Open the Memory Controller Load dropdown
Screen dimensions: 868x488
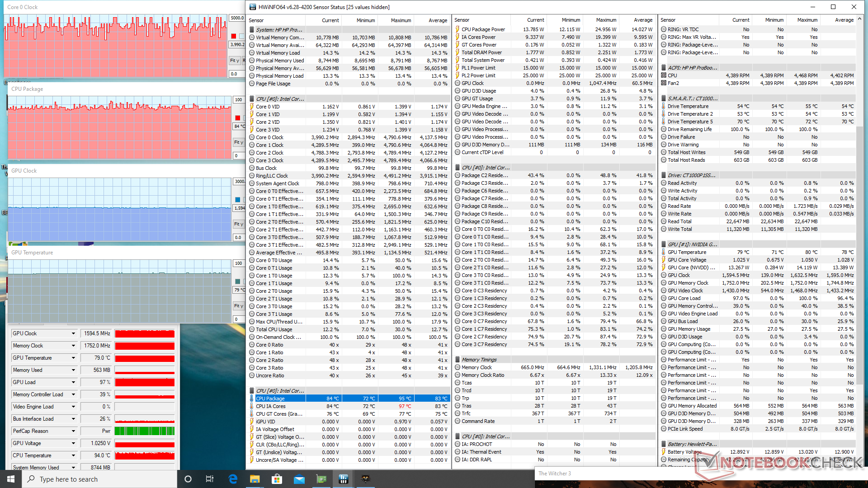73,394
